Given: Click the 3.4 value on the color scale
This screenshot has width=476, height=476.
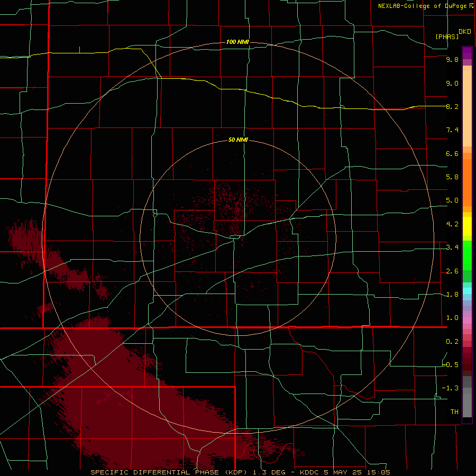Looking at the screenshot, I should click(x=452, y=248).
